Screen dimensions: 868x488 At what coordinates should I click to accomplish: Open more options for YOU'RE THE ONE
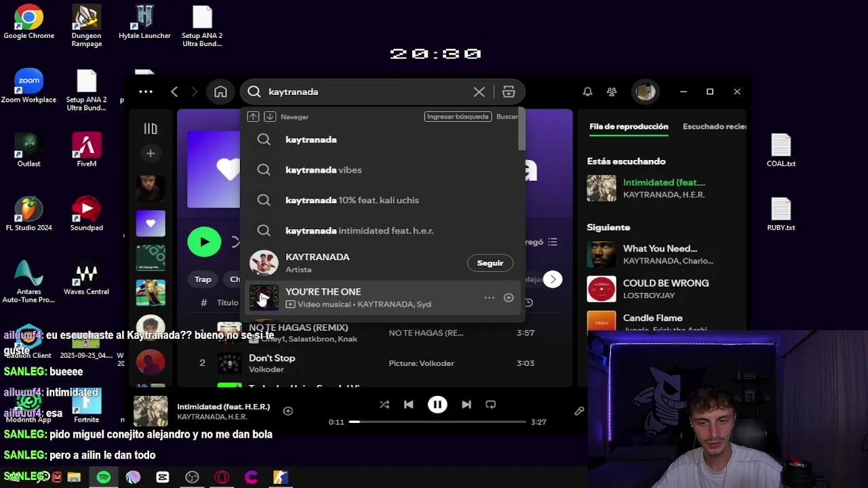point(489,298)
